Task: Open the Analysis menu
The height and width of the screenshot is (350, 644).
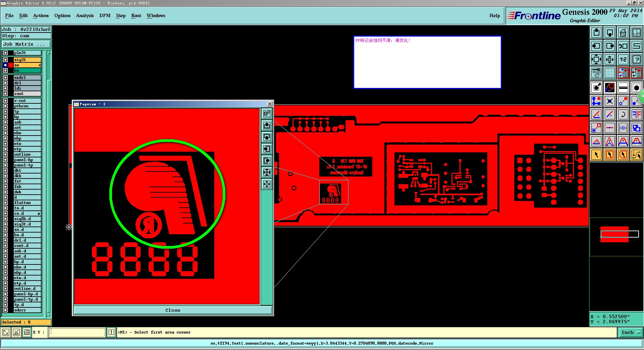Action: click(x=85, y=15)
